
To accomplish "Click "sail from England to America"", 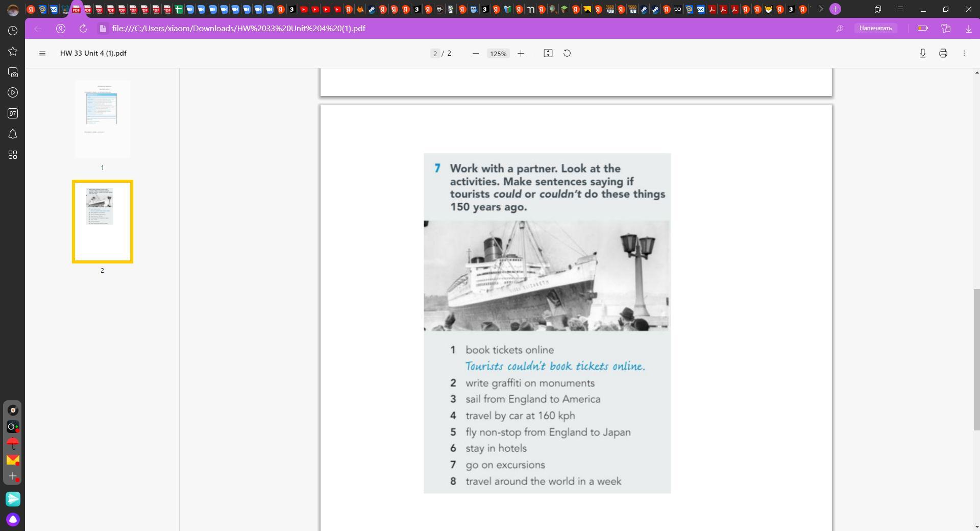I will pos(533,399).
